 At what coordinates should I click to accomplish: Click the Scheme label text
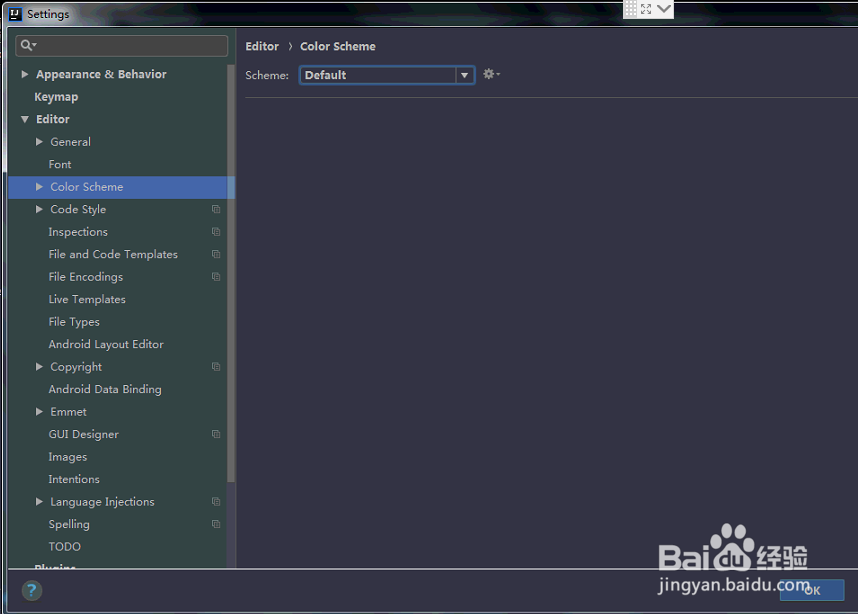[x=266, y=75]
